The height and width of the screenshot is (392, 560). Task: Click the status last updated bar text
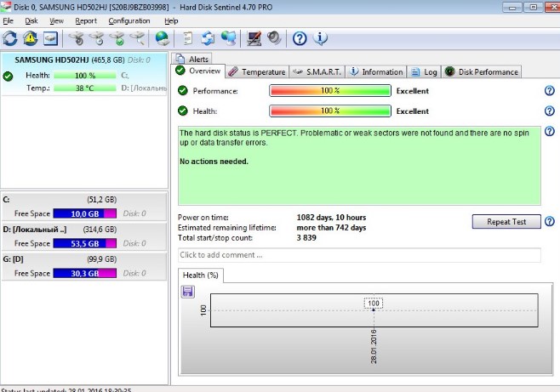click(x=66, y=390)
